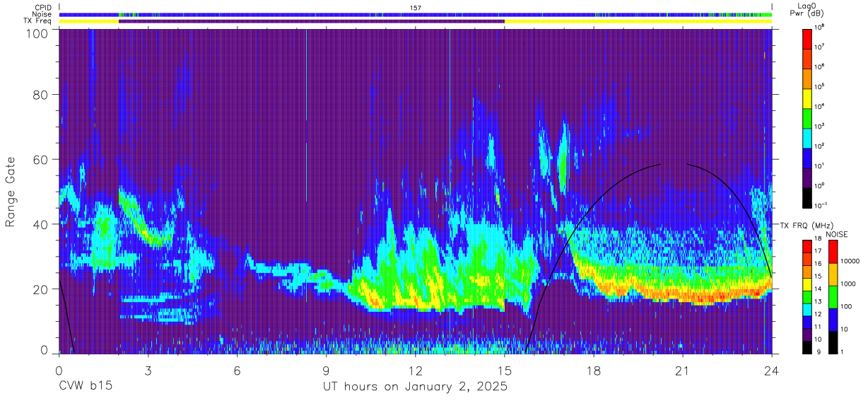
Task: Click the x-axis tick label 24
Action: [771, 370]
